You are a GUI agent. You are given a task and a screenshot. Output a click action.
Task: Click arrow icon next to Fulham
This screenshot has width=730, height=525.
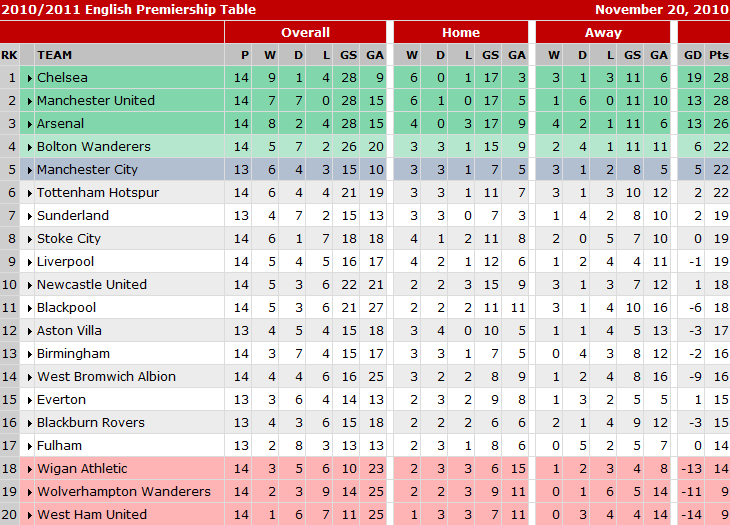pos(29,446)
